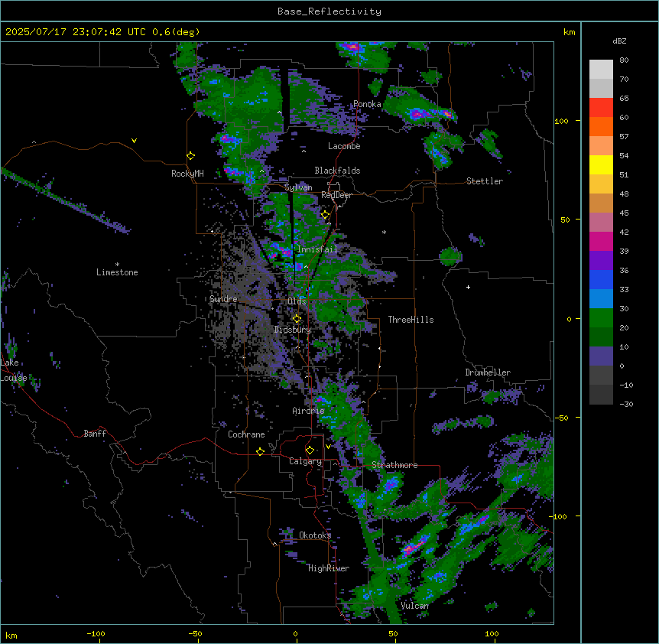The height and width of the screenshot is (644, 659).
Task: Click the yellow 51-54 dBZ legend swatch
Action: (601, 164)
